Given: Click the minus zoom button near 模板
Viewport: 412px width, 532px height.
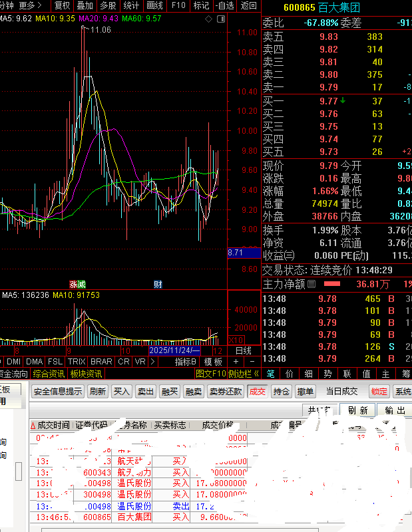Looking at the screenshot, I should tap(252, 362).
